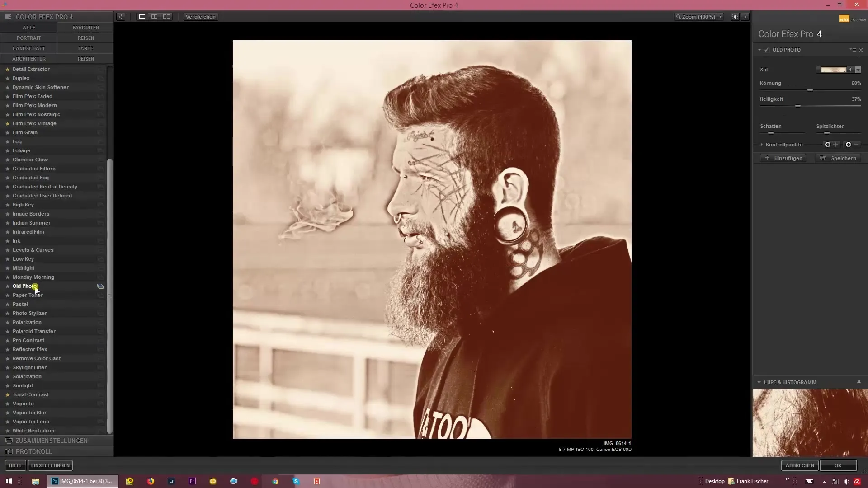Click the background color lightbulb icon

point(735,17)
